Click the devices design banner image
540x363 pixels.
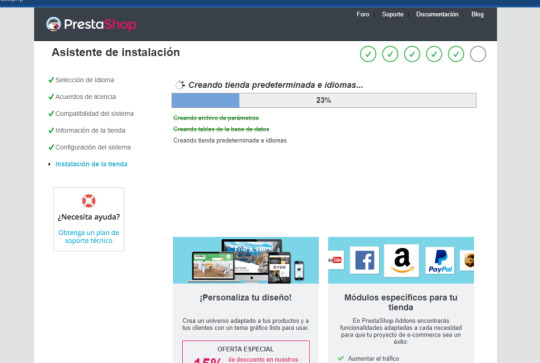pos(246,260)
